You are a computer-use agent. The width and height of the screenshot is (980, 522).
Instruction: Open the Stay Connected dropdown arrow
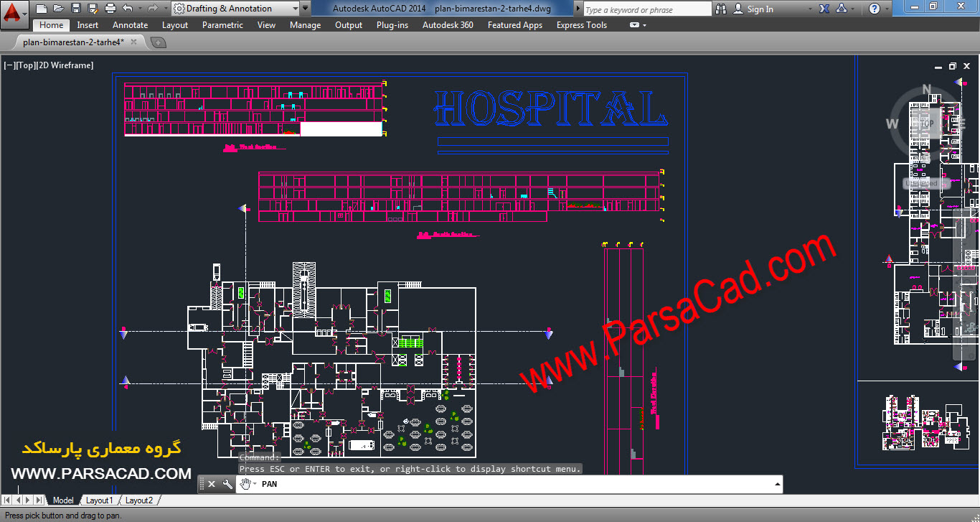tap(852, 9)
